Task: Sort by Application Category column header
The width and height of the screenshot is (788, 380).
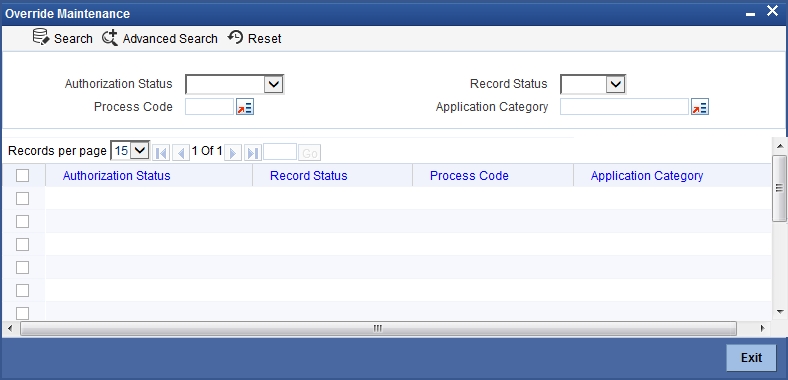Action: click(647, 175)
